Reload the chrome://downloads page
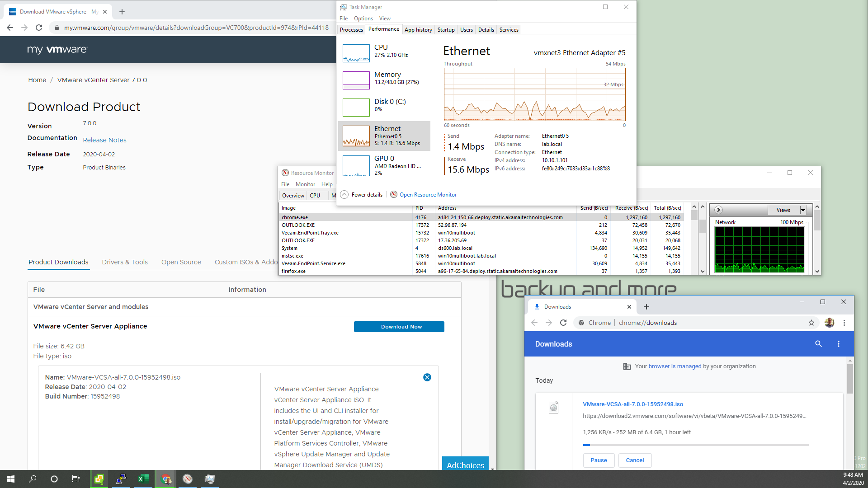The height and width of the screenshot is (488, 868). 563,323
